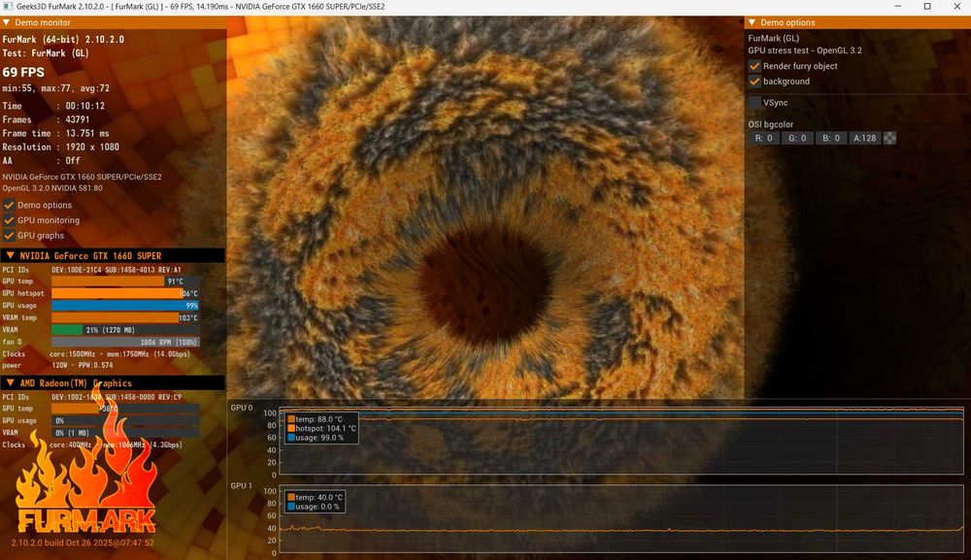
Task: Click the FurMark (64-bit) 2.10.2.0 text
Action: tap(63, 39)
